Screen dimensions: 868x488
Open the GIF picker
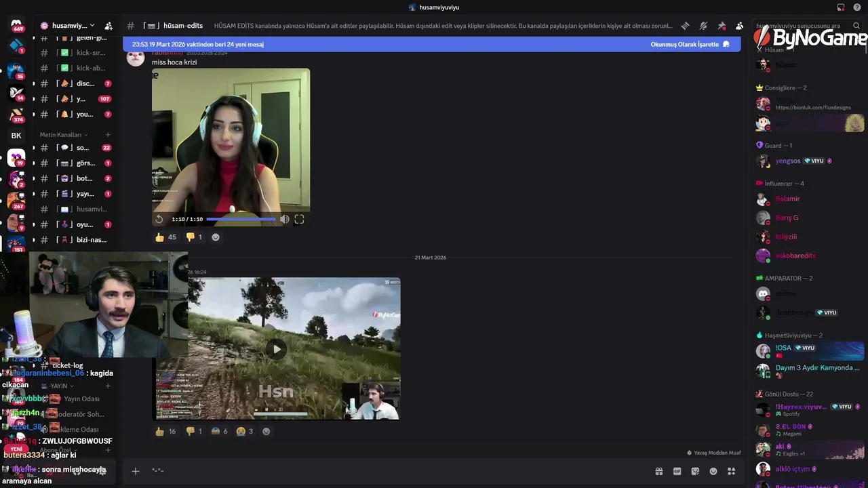pos(677,471)
